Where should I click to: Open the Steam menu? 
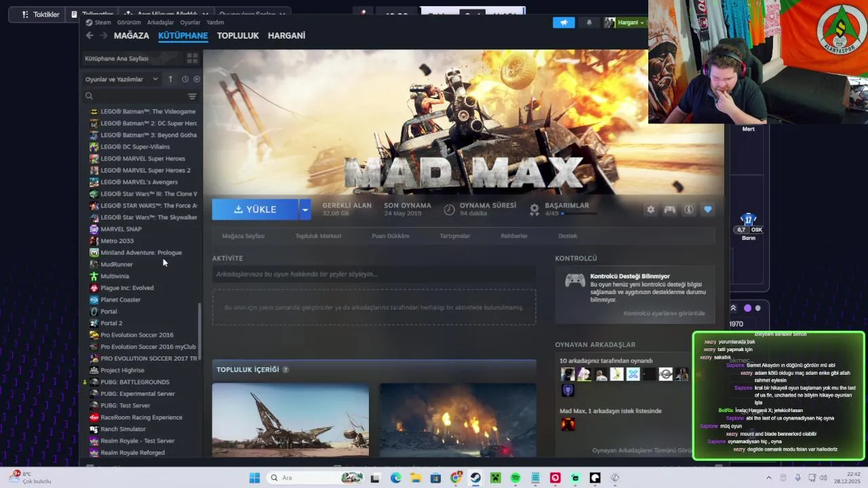[x=99, y=22]
